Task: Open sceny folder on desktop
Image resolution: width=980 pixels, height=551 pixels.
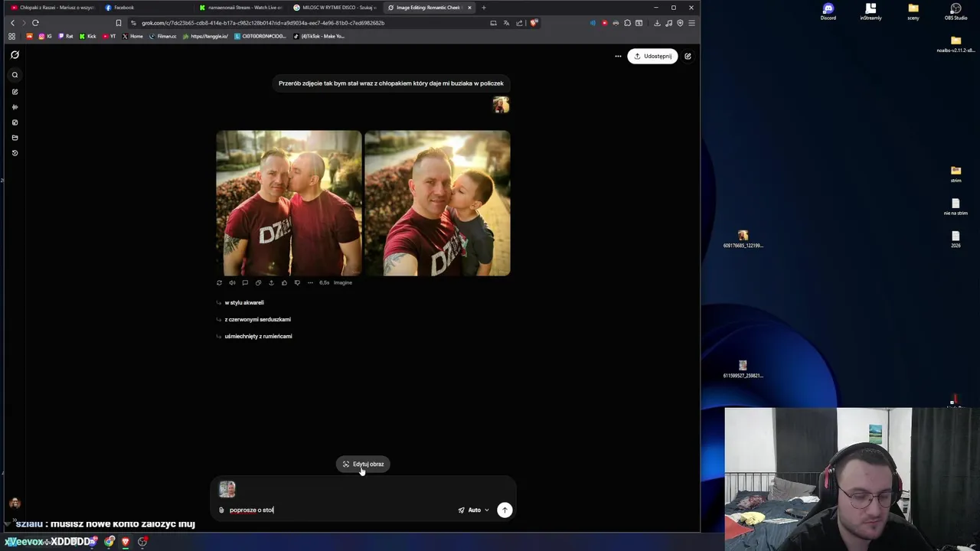Action: (913, 11)
